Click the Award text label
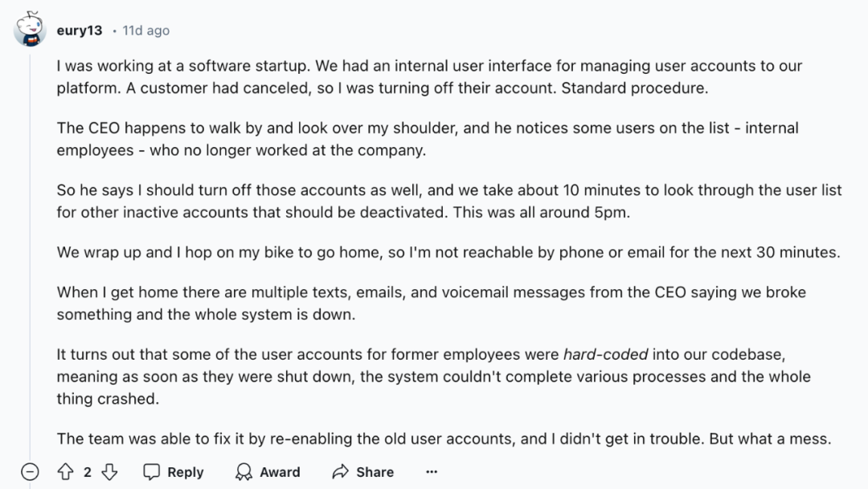The width and height of the screenshot is (868, 489). (280, 472)
